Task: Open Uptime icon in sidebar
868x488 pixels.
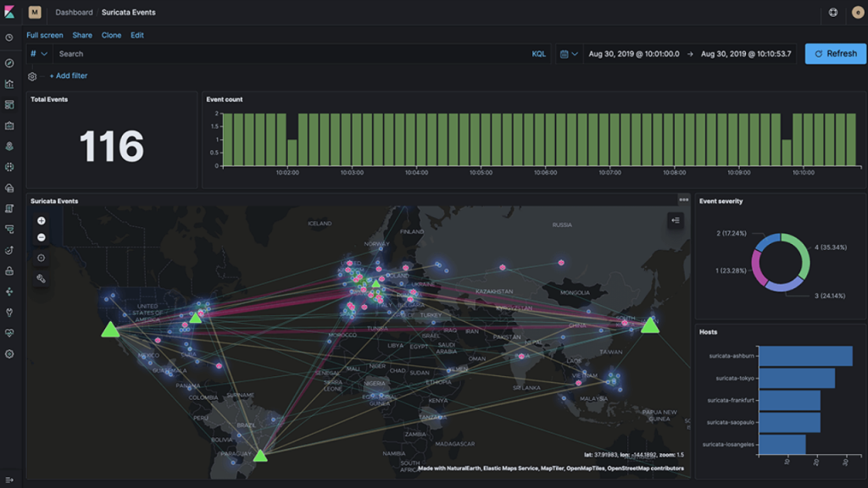Action: click(9, 250)
